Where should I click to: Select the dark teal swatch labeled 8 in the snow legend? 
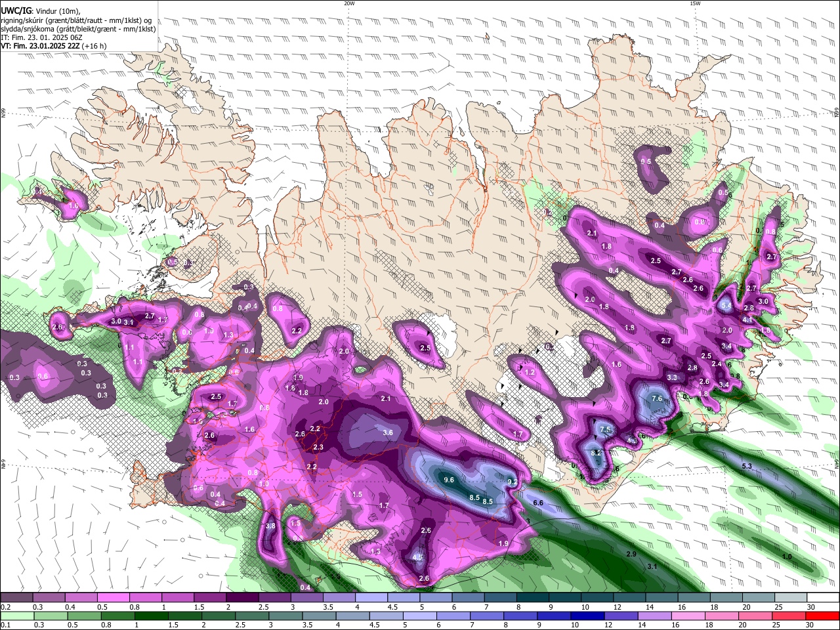coord(533,597)
